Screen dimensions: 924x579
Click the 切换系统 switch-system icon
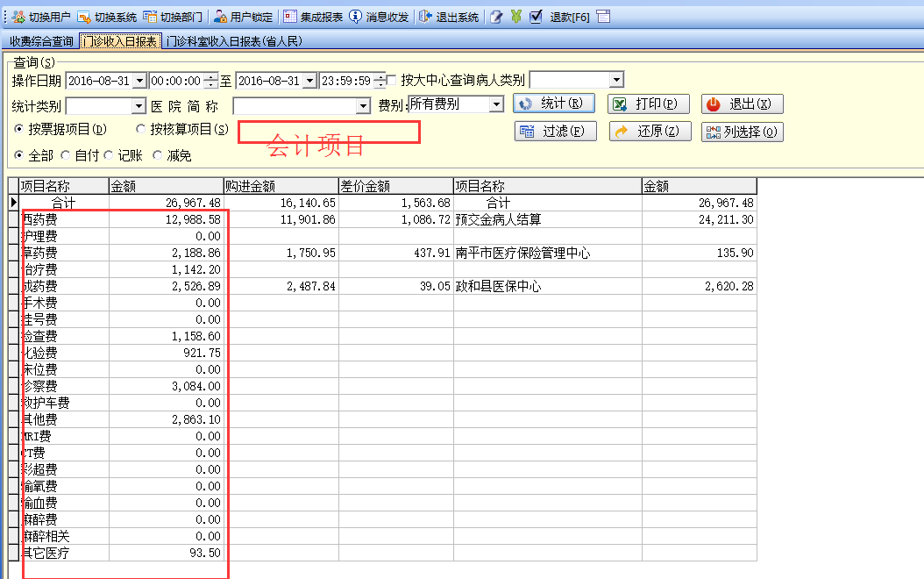click(84, 17)
